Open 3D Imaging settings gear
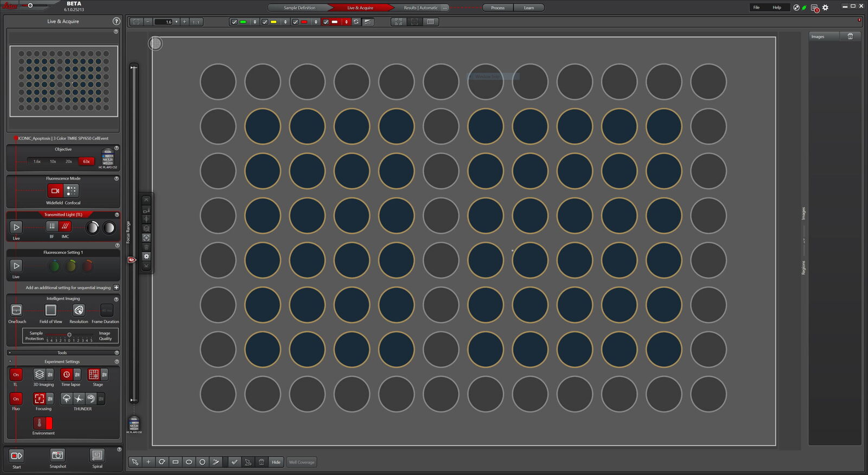Screen dimensions: 868x475 (x=50, y=375)
